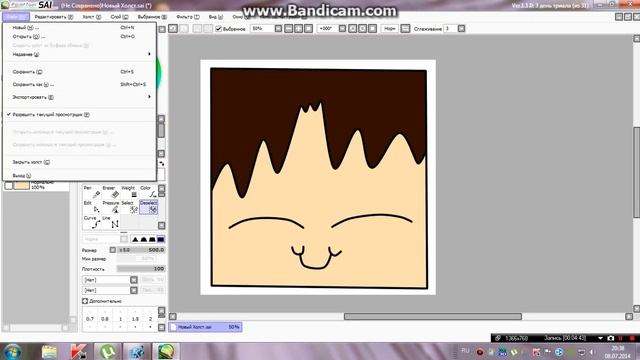Open the second [Нет] texture dropdown
This screenshot has width=640, height=360.
133,290
